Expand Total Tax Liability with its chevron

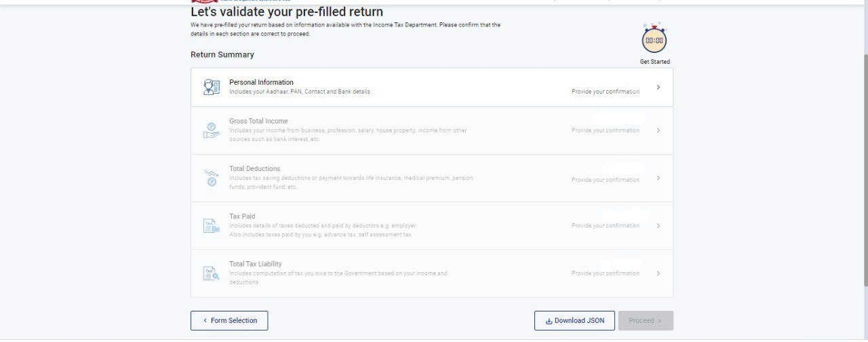tap(658, 273)
